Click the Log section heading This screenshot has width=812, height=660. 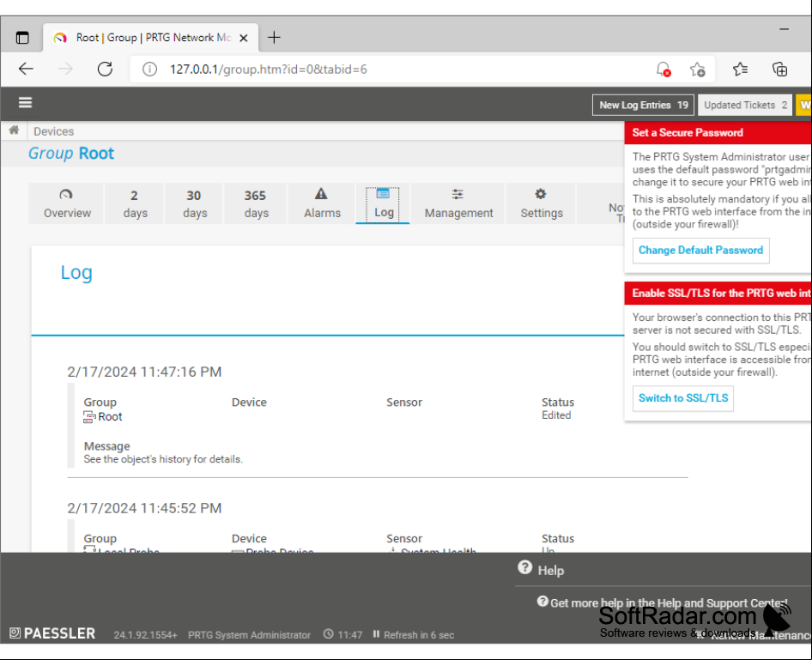coord(76,273)
